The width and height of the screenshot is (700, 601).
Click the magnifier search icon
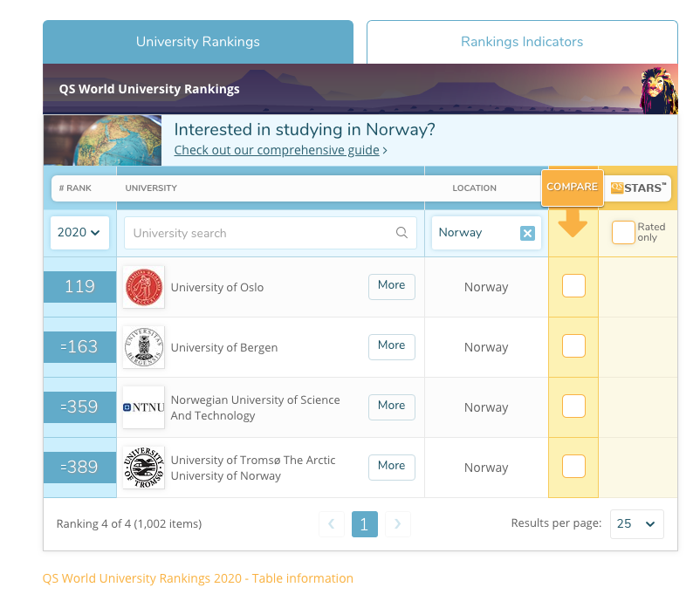coord(401,232)
